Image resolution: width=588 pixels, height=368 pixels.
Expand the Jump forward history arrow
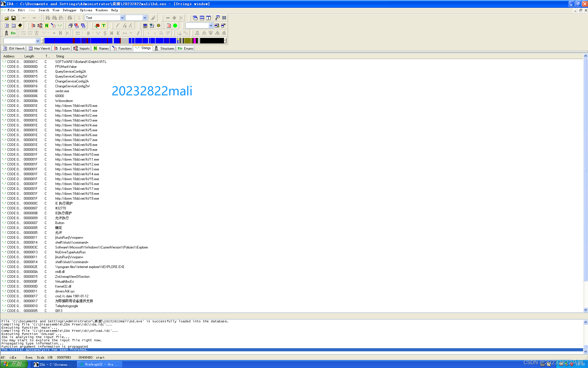coord(39,18)
